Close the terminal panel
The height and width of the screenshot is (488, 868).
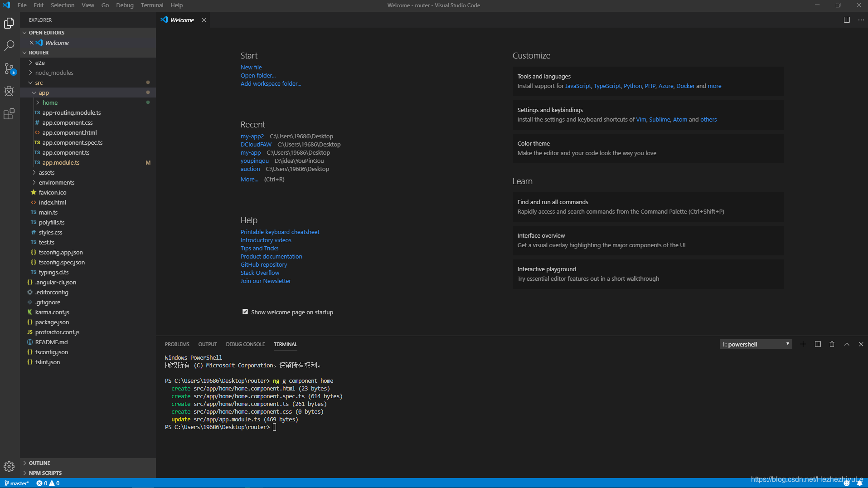pyautogui.click(x=861, y=344)
